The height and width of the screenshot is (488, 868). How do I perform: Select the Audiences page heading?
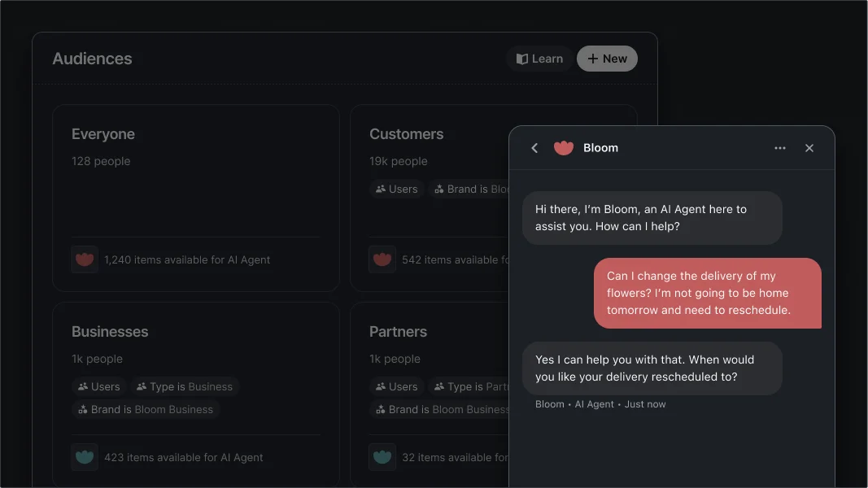coord(92,59)
